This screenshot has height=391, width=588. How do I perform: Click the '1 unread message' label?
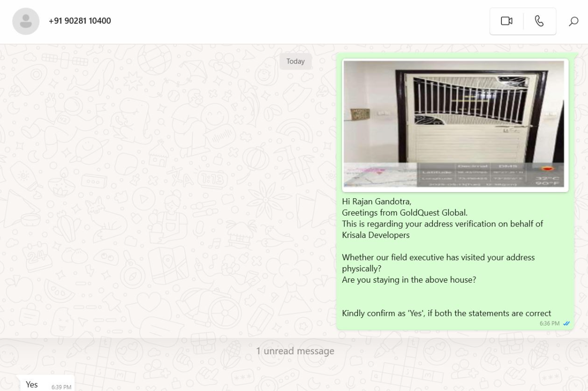(295, 351)
